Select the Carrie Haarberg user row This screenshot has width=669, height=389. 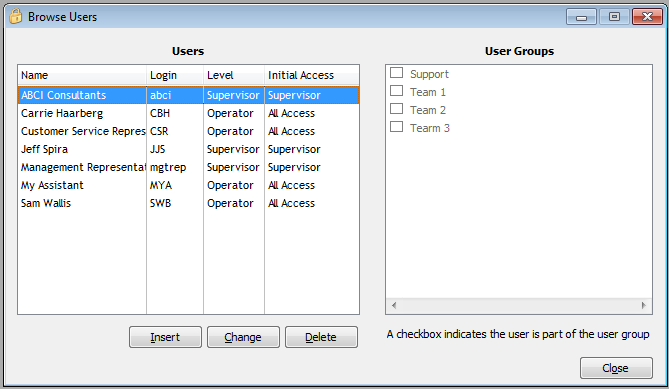point(188,113)
